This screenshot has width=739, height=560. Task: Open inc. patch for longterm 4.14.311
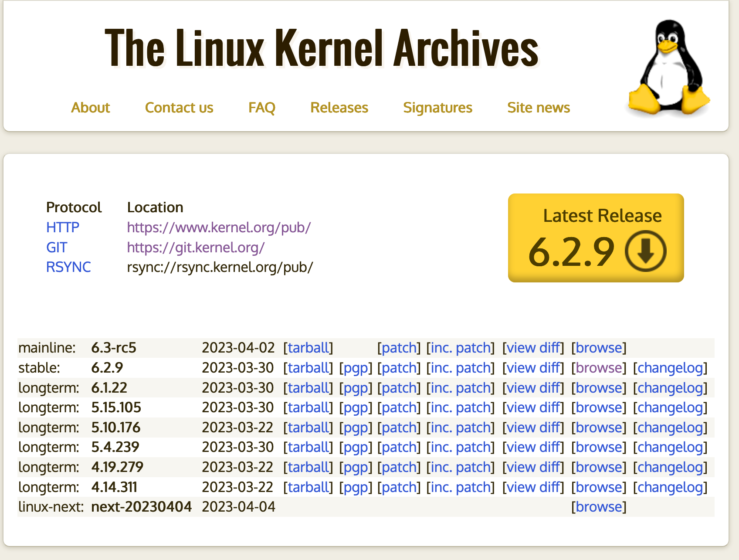coord(461,487)
